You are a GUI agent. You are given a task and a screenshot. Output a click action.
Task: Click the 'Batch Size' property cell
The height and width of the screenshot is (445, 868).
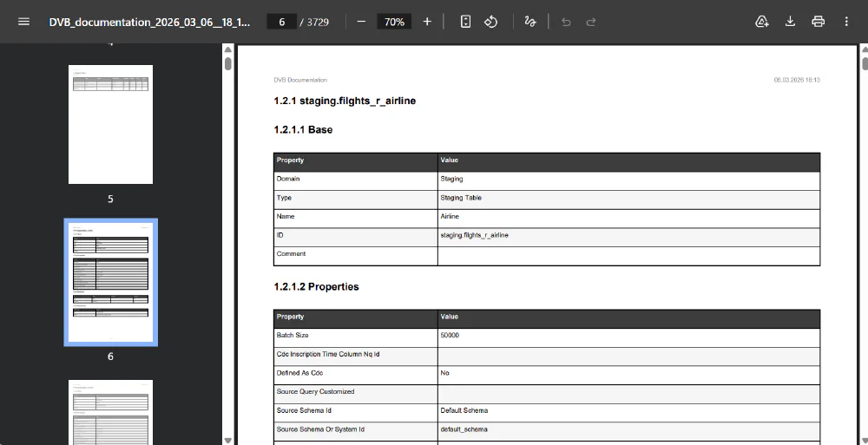[355, 337]
